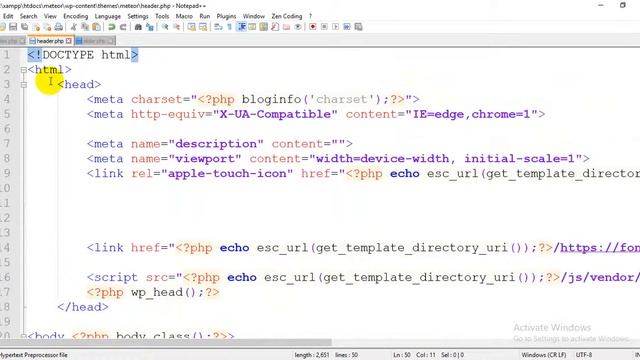Open the Encoding menu
This screenshot has height=360, width=640.
point(76,16)
